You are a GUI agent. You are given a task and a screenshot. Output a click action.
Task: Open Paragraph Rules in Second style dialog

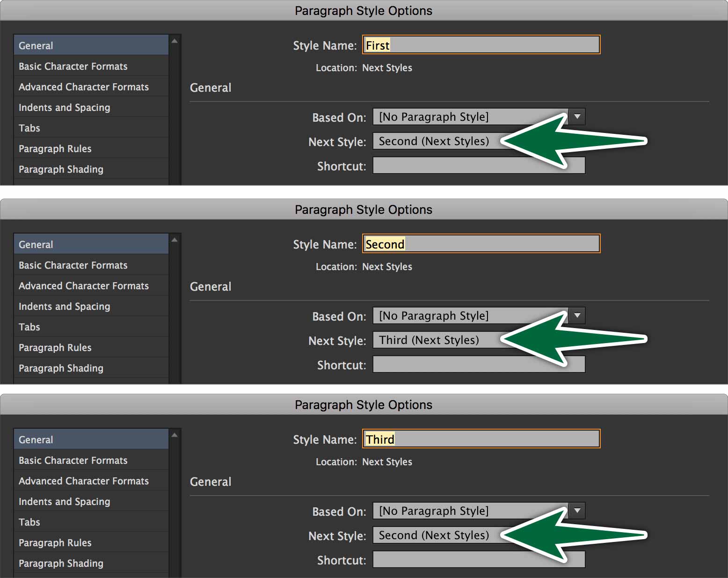[x=91, y=348]
